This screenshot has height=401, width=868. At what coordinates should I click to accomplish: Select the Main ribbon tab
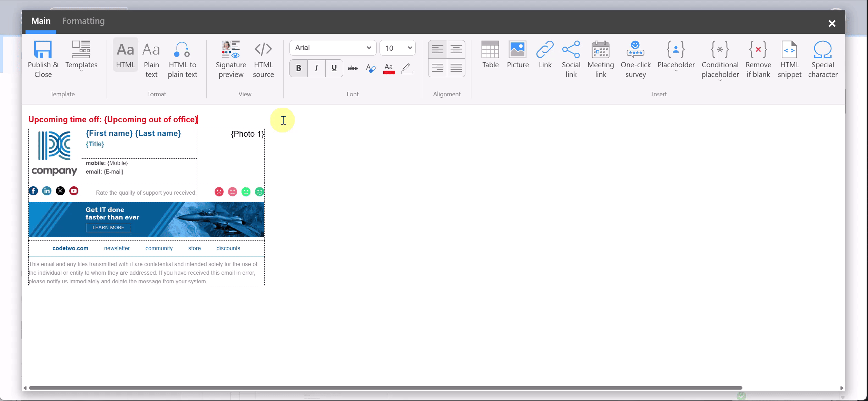[x=40, y=21]
